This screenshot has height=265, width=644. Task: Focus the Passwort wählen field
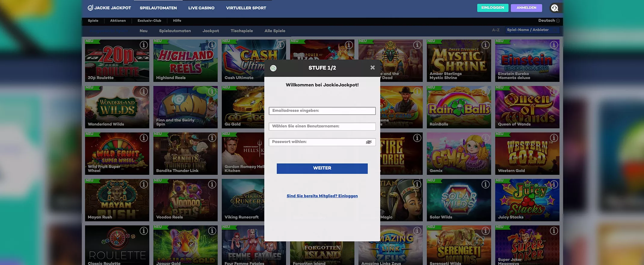click(322, 142)
